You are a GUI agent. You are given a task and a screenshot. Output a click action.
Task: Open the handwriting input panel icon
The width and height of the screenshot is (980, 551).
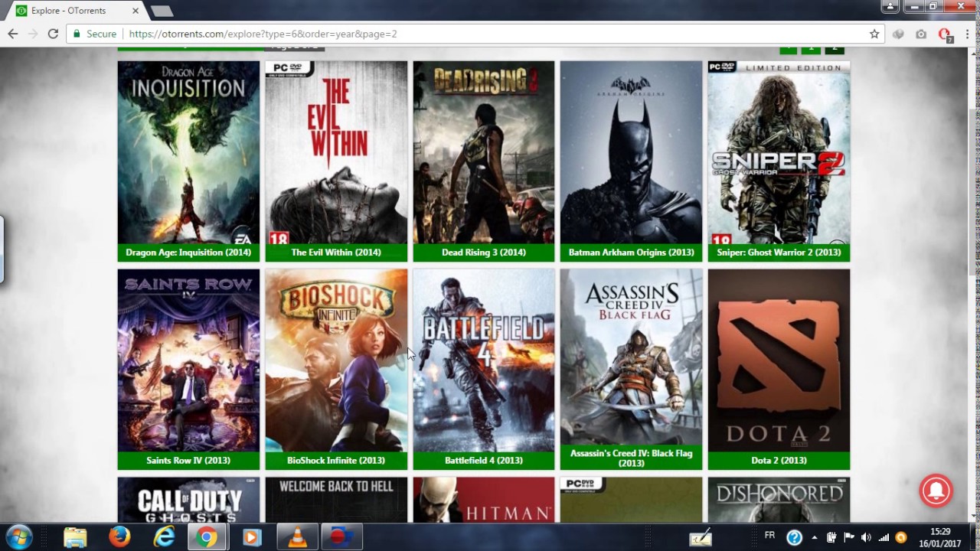pyautogui.click(x=701, y=537)
